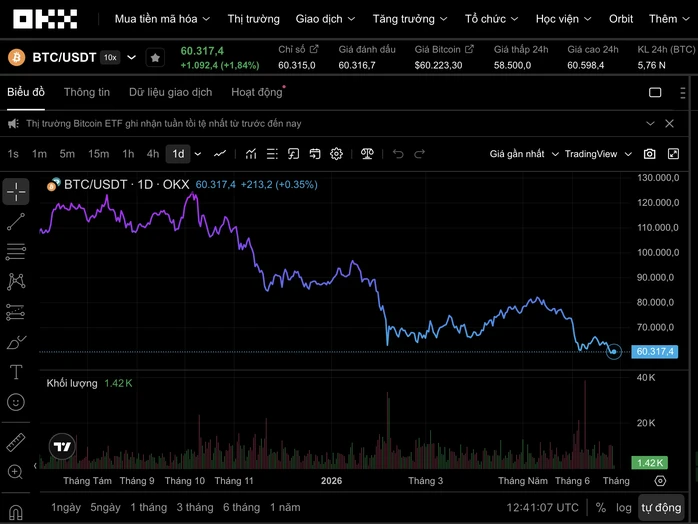Go to the Orbit page
Viewport: 698px width, 524px height.
tap(621, 19)
